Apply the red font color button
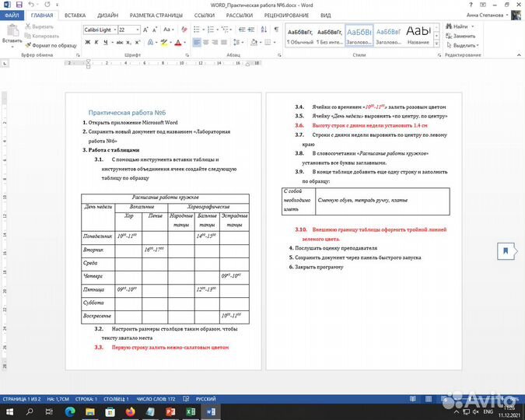525x420 pixels. (178, 42)
